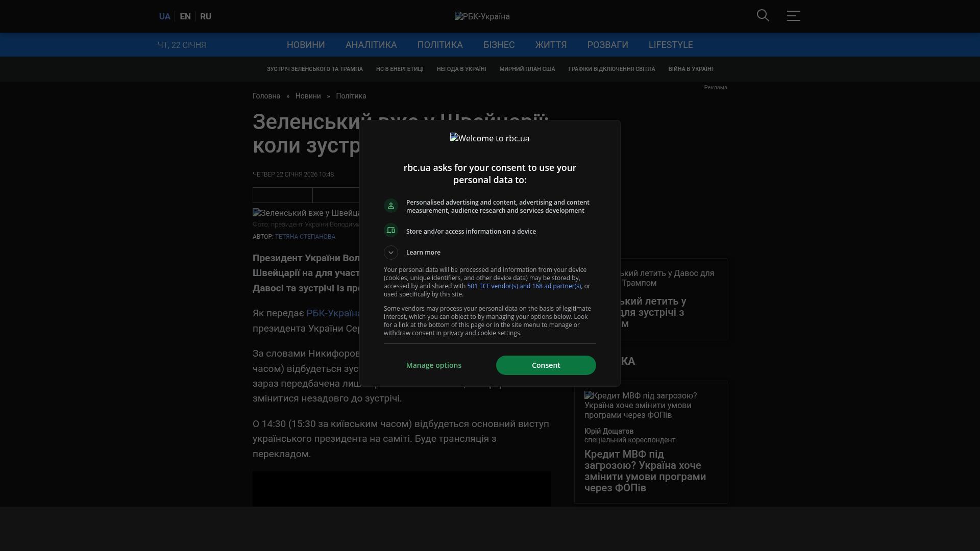Switch site language to RU
980x551 pixels.
click(x=206, y=16)
